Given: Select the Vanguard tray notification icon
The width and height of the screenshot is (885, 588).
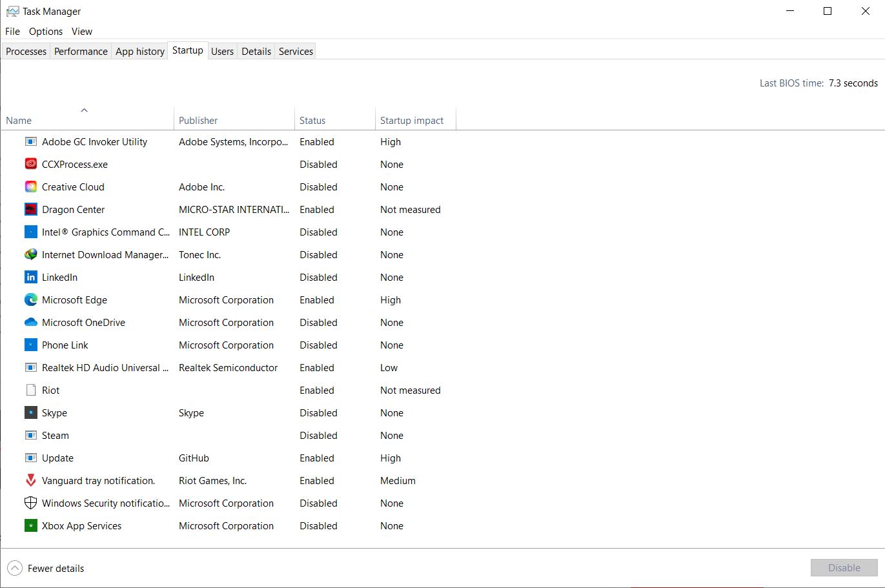Looking at the screenshot, I should click(x=30, y=480).
